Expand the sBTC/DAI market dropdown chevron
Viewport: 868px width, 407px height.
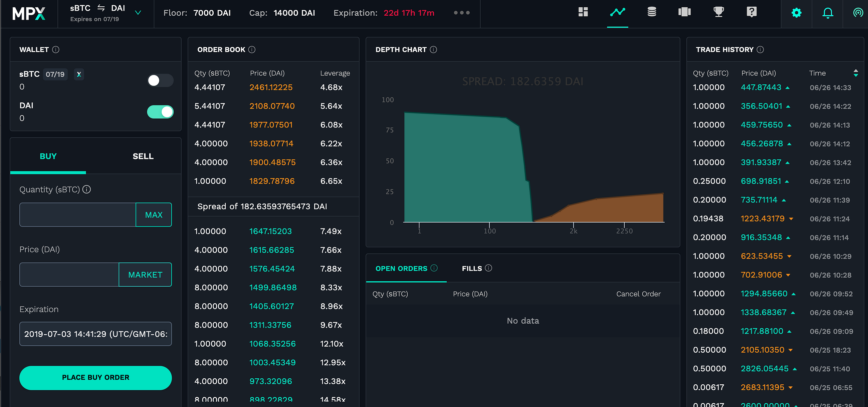(x=138, y=13)
